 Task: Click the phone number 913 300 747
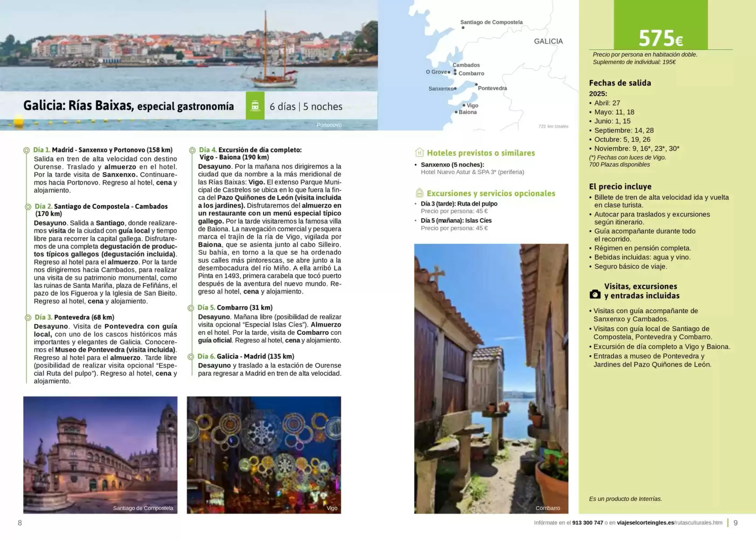pyautogui.click(x=588, y=523)
